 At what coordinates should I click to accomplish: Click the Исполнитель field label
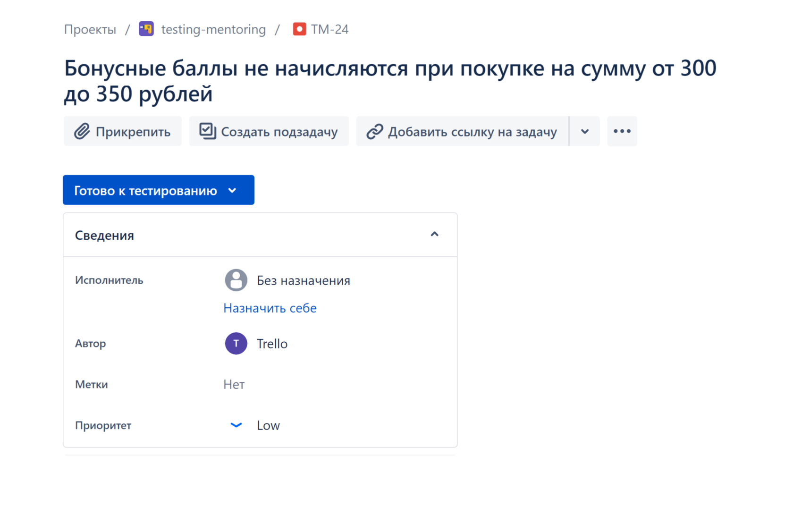pyautogui.click(x=109, y=280)
